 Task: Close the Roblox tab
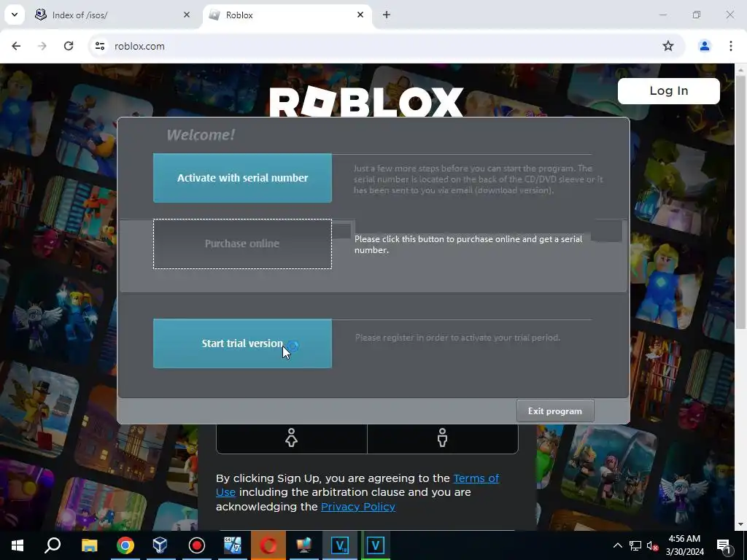360,15
